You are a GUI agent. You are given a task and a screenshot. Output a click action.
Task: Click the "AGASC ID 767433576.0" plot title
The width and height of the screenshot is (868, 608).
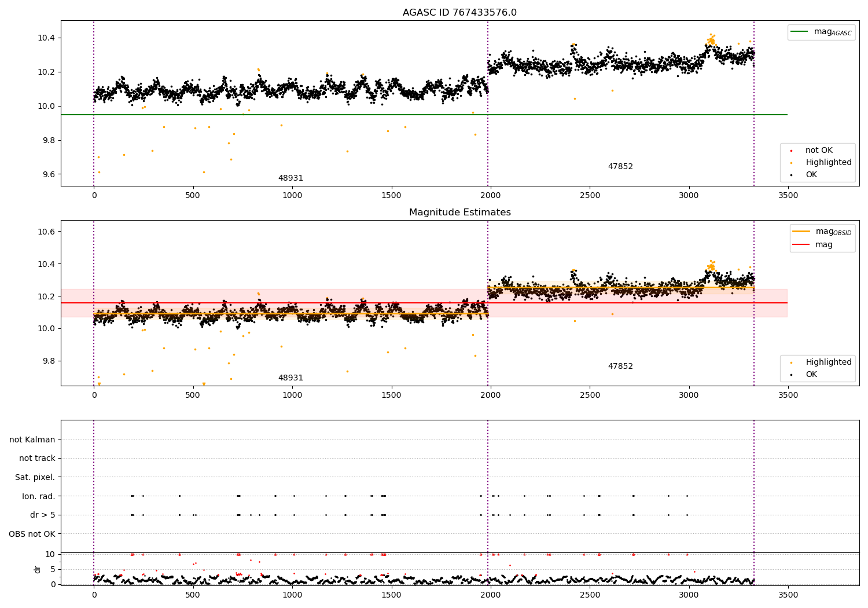click(x=459, y=13)
